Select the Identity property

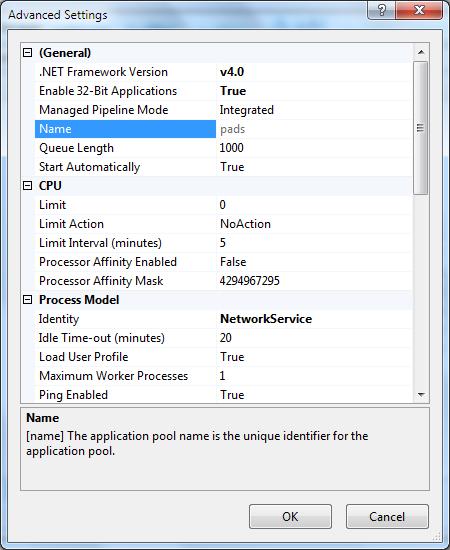(x=59, y=319)
